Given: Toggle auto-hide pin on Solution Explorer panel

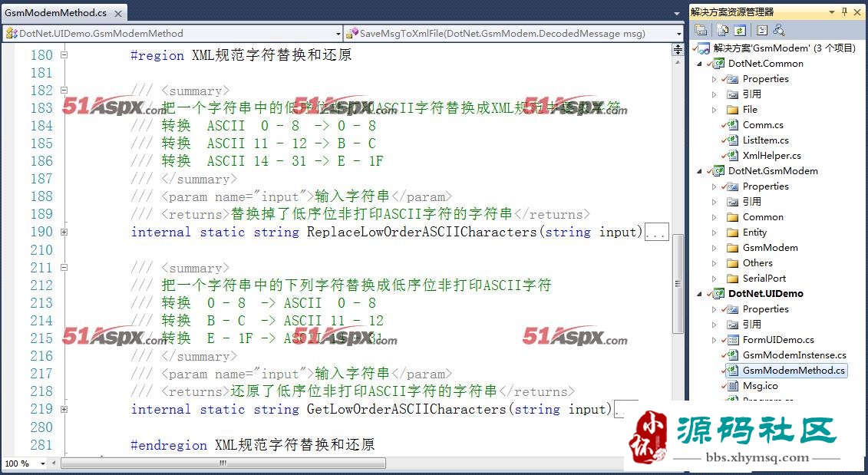Looking at the screenshot, I should (844, 12).
